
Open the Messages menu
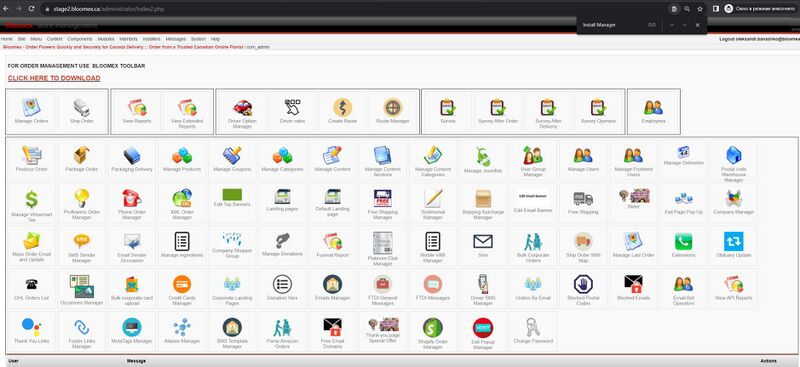click(176, 39)
